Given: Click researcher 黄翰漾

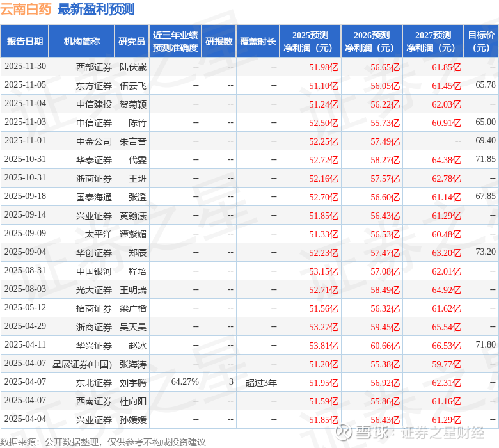Looking at the screenshot, I should [x=133, y=216].
